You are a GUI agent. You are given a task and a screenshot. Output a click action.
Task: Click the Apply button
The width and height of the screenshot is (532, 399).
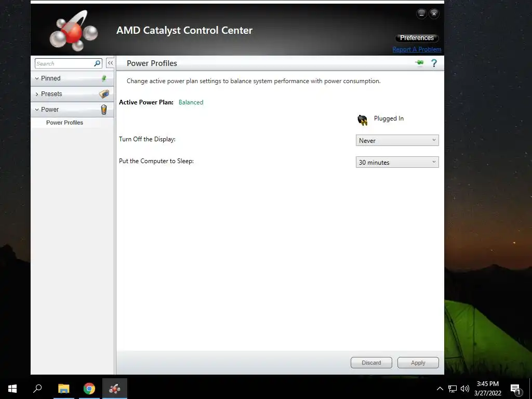pos(418,363)
